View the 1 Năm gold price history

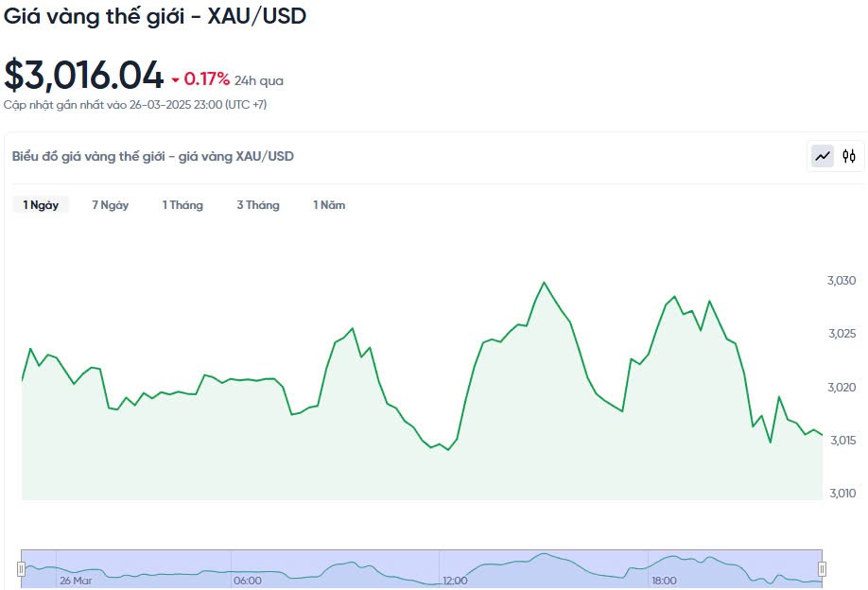click(329, 205)
